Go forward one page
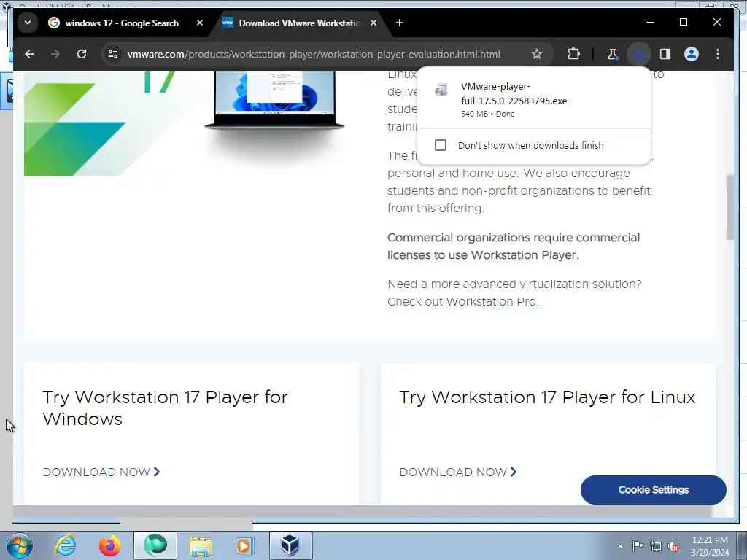The width and height of the screenshot is (747, 560). coord(55,54)
